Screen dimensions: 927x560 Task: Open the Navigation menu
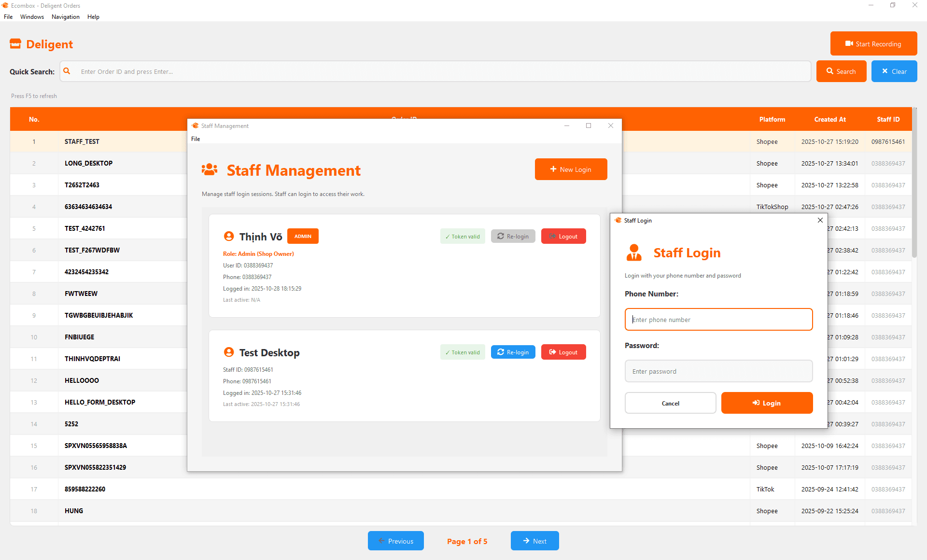[65, 17]
